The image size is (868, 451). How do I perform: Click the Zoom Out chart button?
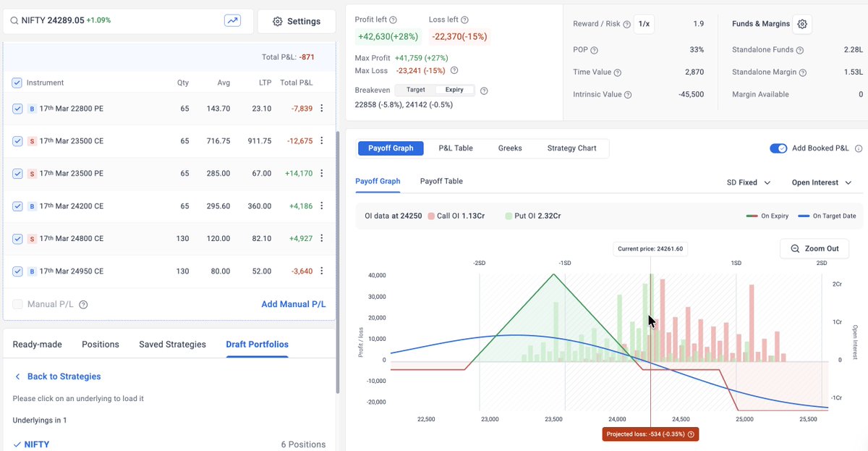[x=814, y=248]
